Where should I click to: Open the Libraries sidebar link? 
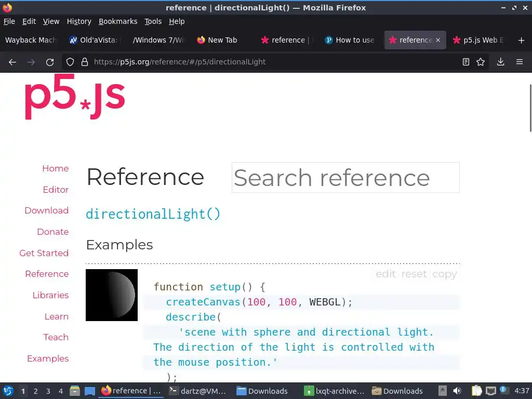tap(50, 295)
